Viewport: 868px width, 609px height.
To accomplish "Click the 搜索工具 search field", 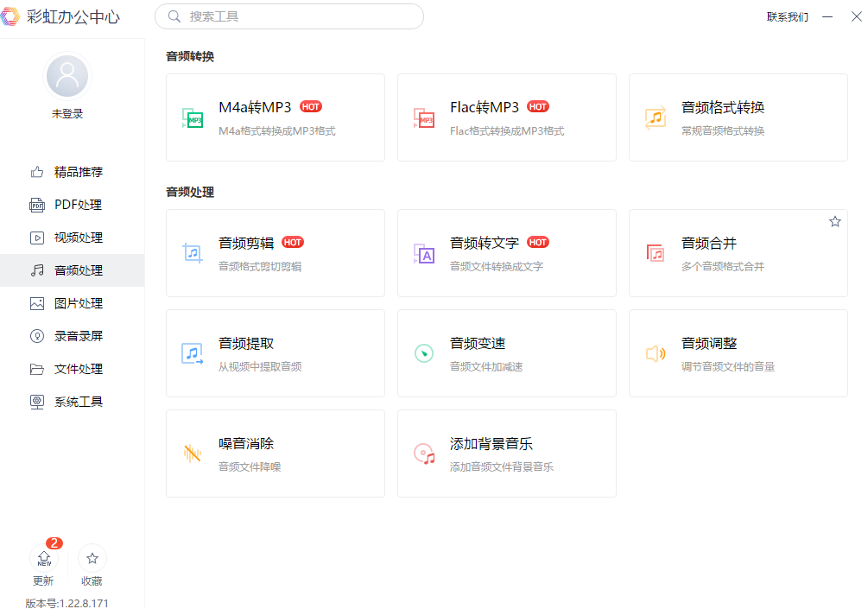I will click(x=289, y=16).
